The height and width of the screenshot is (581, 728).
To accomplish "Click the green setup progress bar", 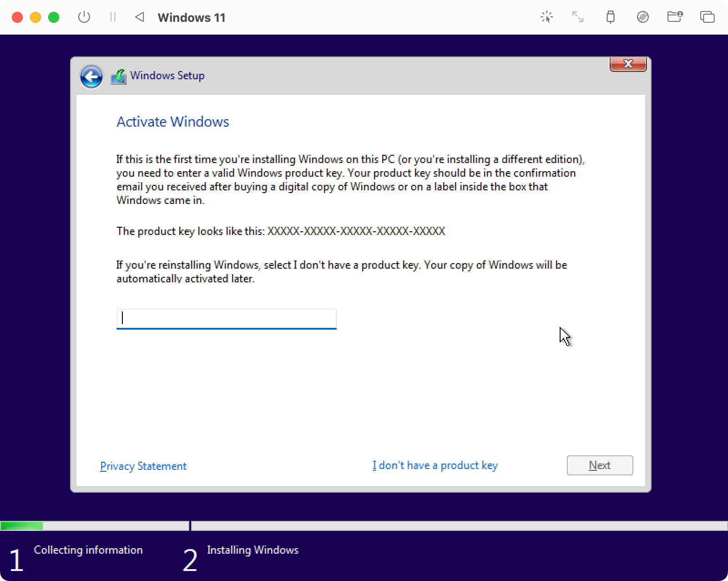I will [22, 526].
